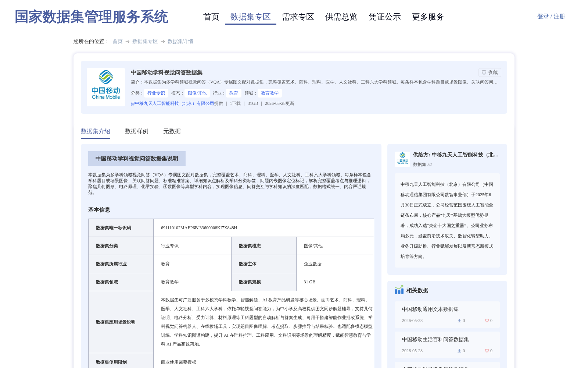Click 数据集详情 breadcrumb text
This screenshot has height=368, width=588.
180,42
